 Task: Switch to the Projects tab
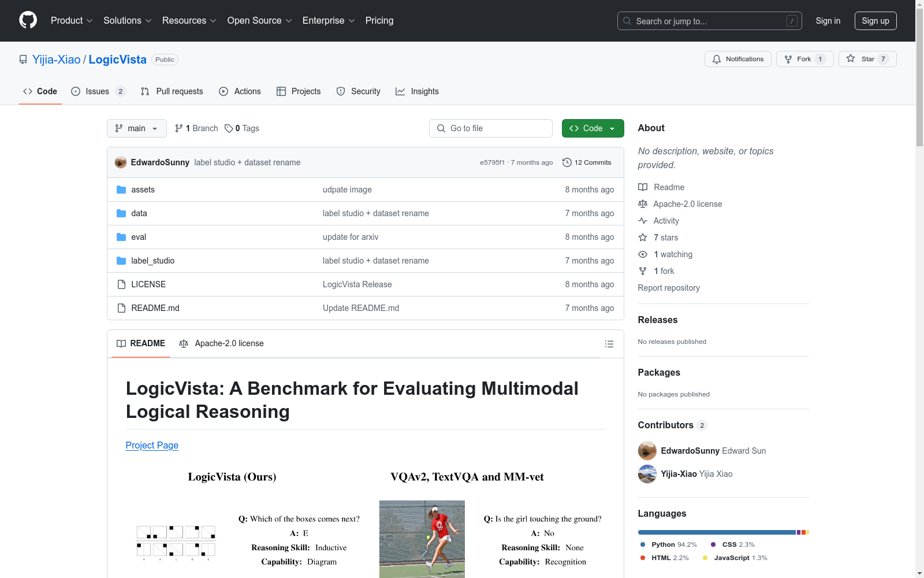click(299, 91)
